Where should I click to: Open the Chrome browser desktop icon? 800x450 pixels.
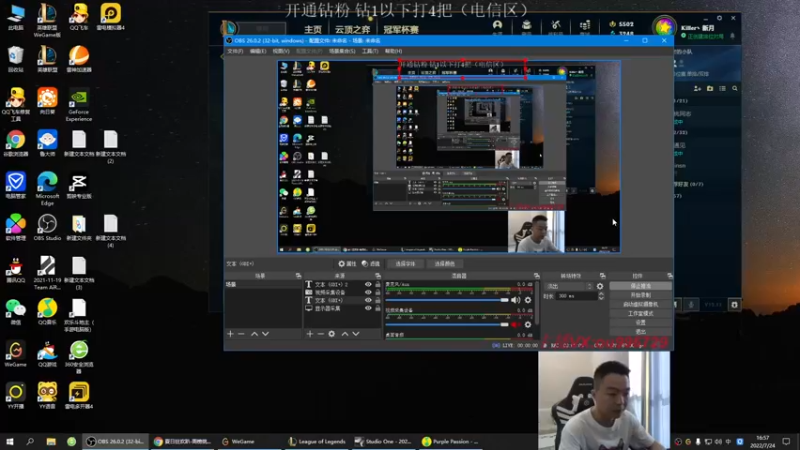[x=15, y=143]
